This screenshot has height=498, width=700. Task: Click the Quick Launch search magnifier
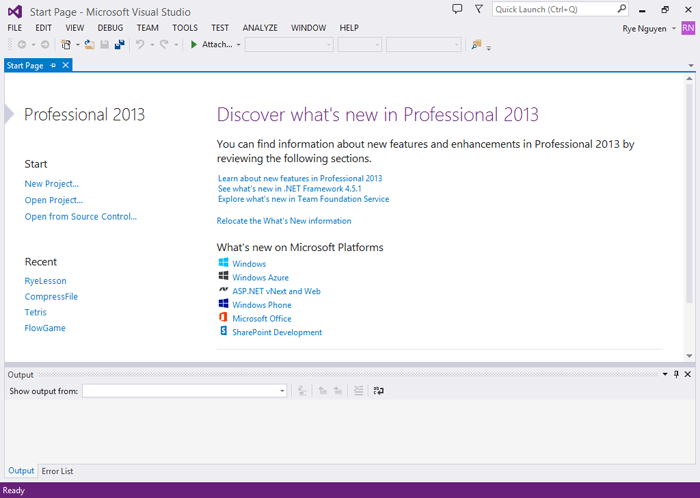click(621, 9)
